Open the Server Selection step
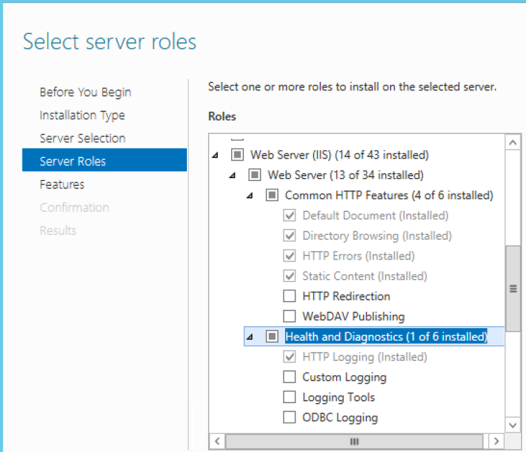The height and width of the screenshot is (452, 526). point(83,138)
